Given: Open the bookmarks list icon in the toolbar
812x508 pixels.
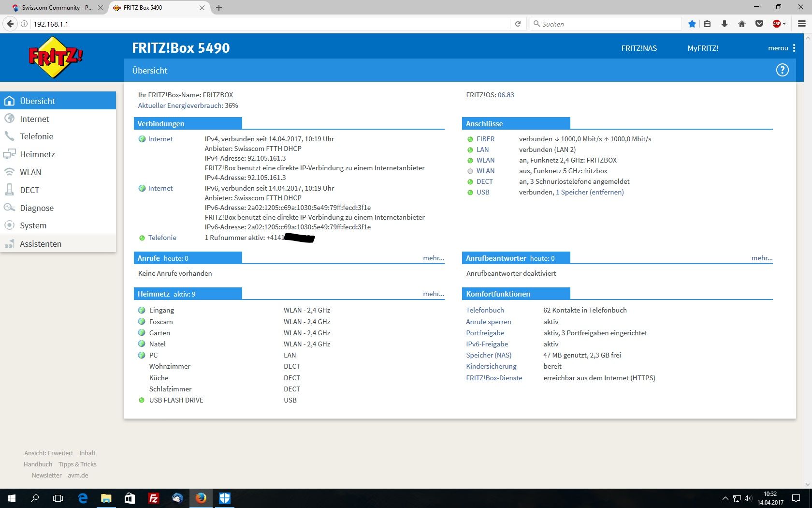Looking at the screenshot, I should point(707,24).
